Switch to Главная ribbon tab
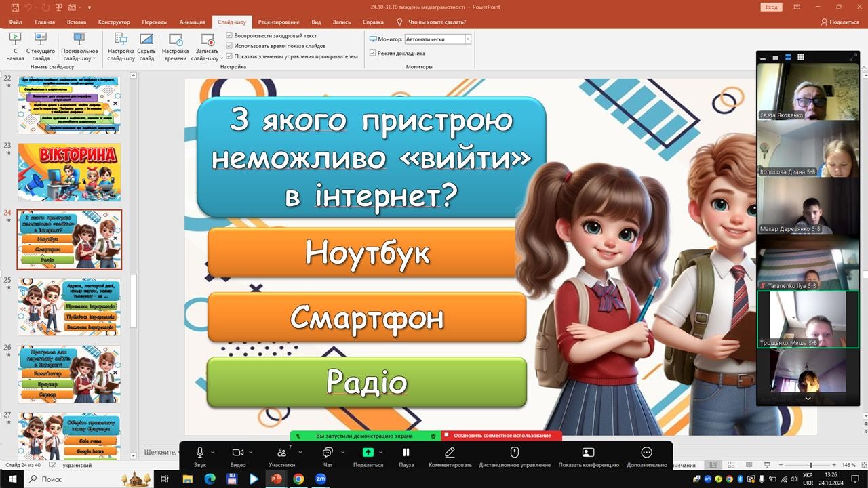868x488 pixels. 45,22
